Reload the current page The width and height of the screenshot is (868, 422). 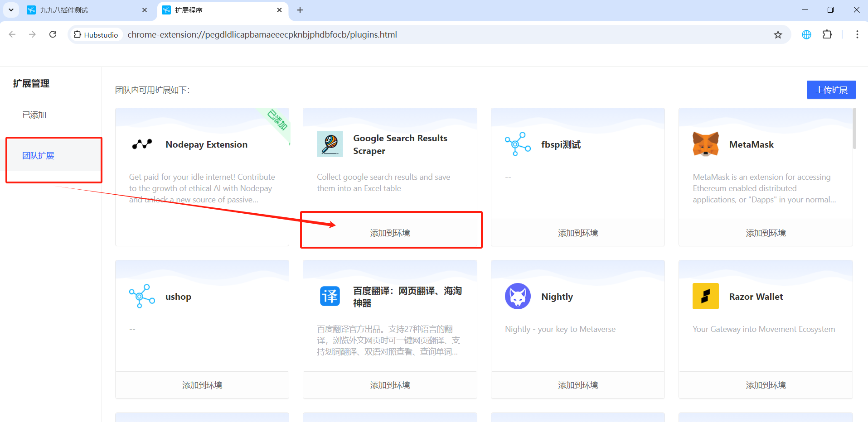pos(53,34)
